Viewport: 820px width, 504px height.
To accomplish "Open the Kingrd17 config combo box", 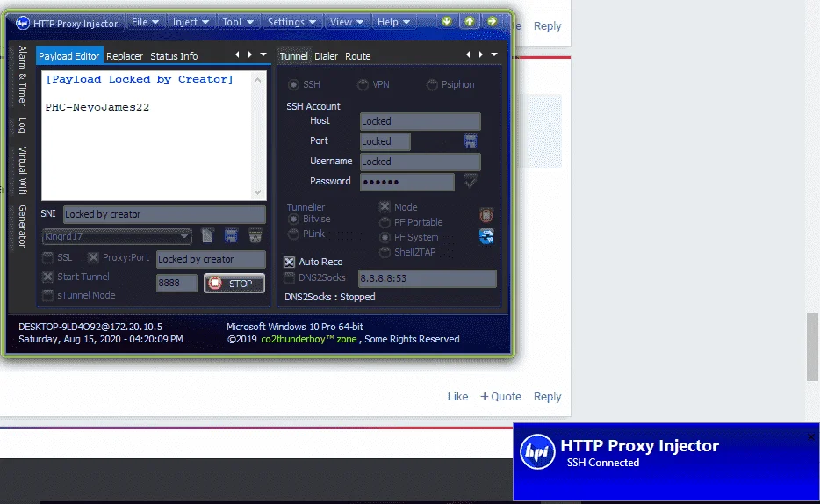I will pyautogui.click(x=117, y=236).
